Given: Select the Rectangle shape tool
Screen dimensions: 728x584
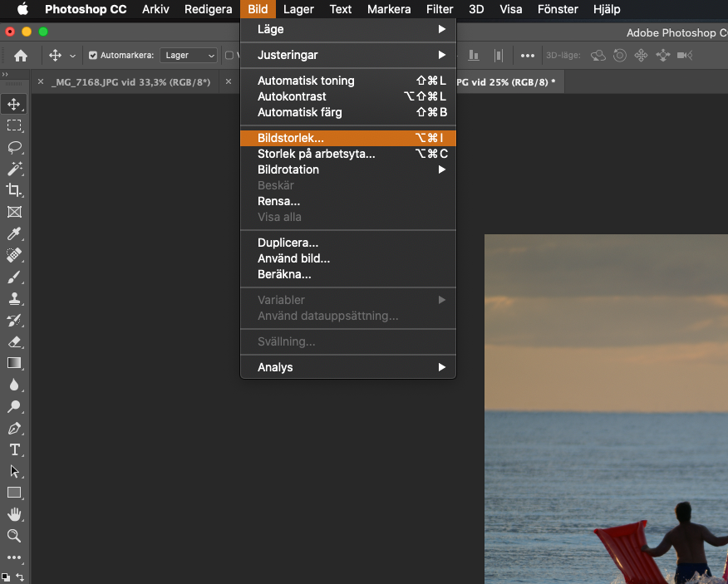Looking at the screenshot, I should (14, 493).
